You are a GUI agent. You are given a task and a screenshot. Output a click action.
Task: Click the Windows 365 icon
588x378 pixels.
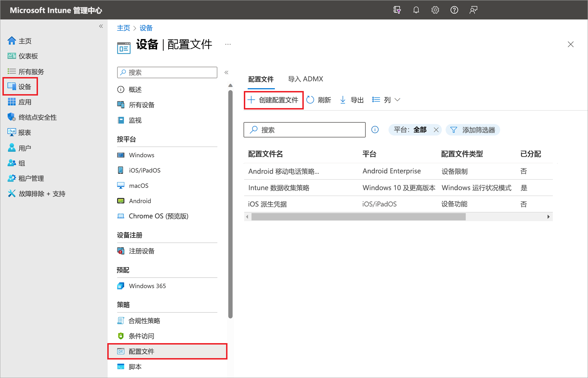click(x=121, y=286)
